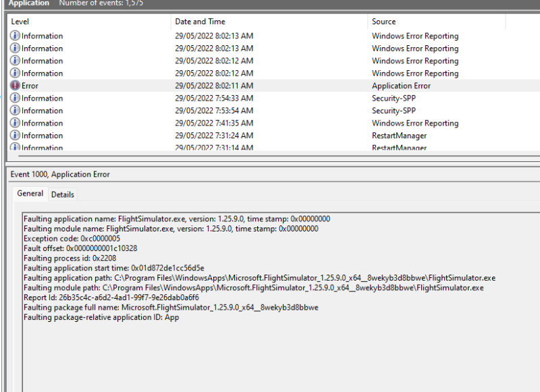Select Application Error source cell
Viewport: 540px width, 392px height.
401,86
